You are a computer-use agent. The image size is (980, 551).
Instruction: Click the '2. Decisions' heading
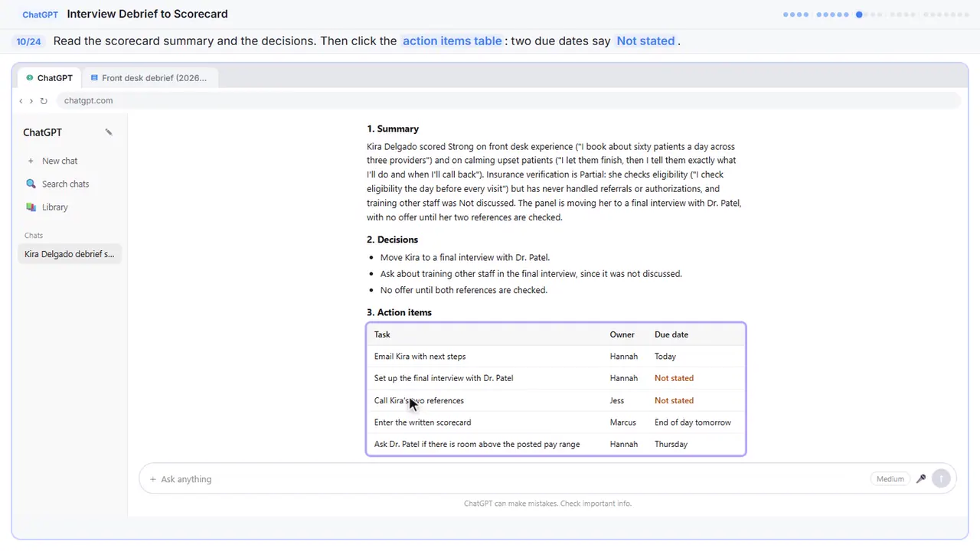tap(392, 240)
